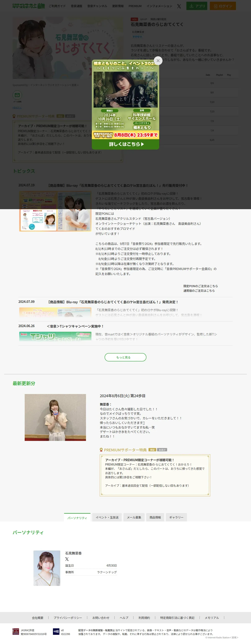
Task: Open the 2024.07.19 Blu-ray topic headline
Action: [x=118, y=186]
